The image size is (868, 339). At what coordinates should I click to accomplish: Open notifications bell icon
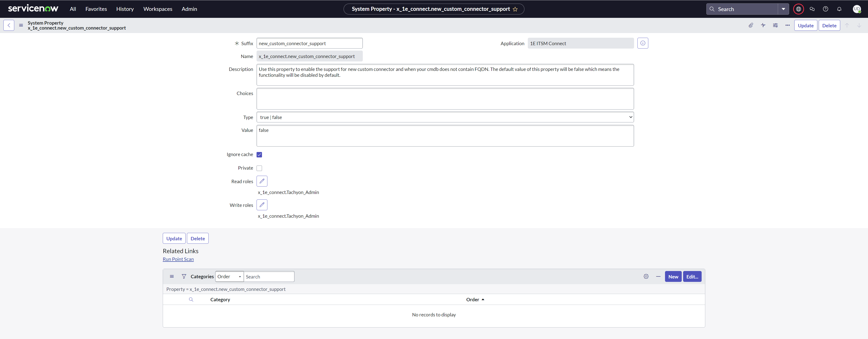click(x=839, y=9)
